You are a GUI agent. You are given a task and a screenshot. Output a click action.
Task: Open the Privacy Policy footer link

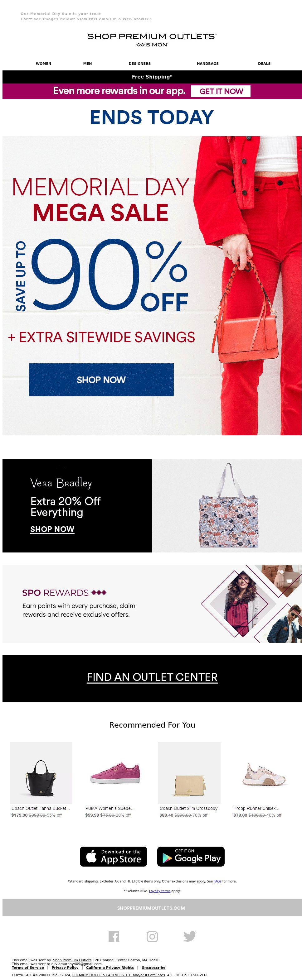click(x=65, y=968)
